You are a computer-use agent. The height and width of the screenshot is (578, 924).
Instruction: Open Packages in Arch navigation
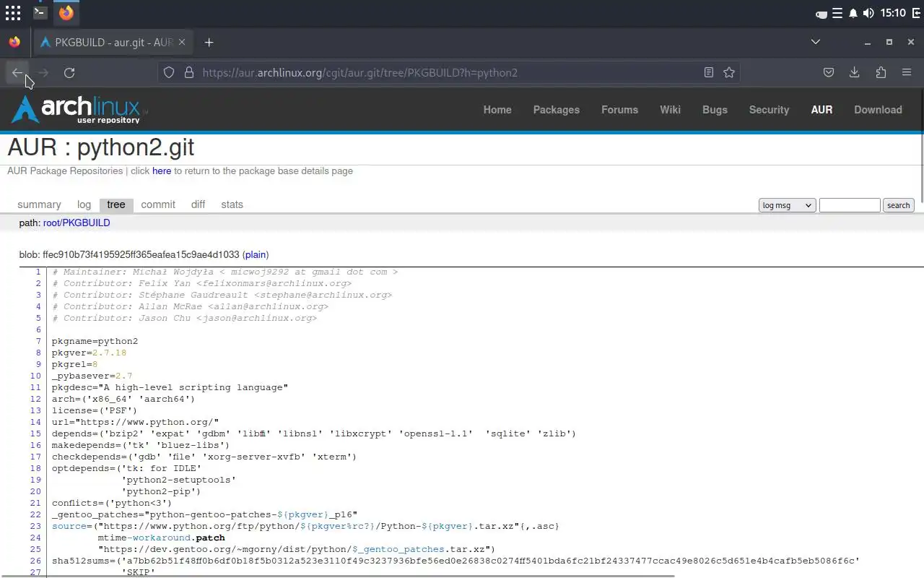click(x=557, y=110)
